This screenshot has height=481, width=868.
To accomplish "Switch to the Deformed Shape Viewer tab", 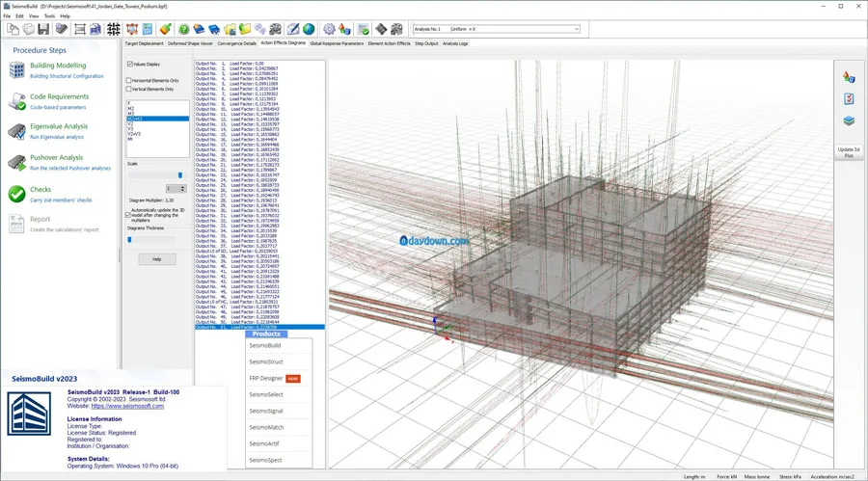I will (190, 43).
